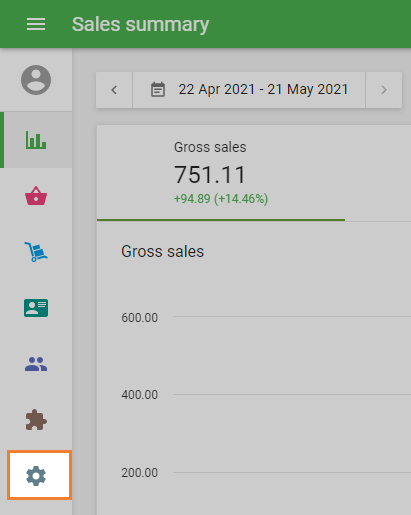Open Inventory management hand truck icon

36,252
